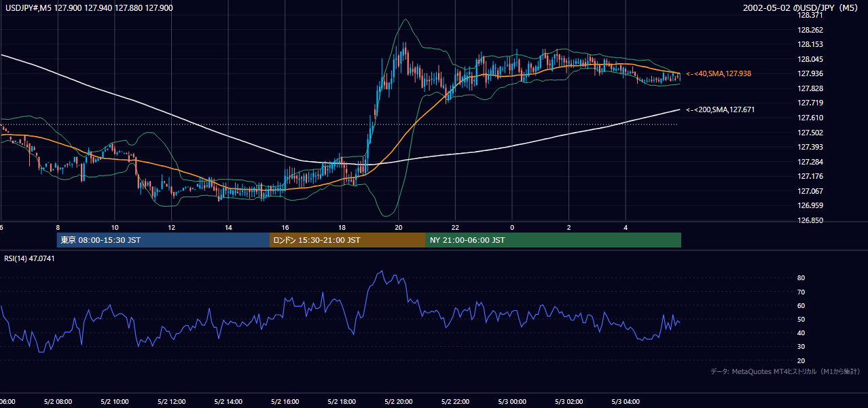Screen dimensions: 868x408
Task: Click RSI scale level 60
Action: pos(801,305)
